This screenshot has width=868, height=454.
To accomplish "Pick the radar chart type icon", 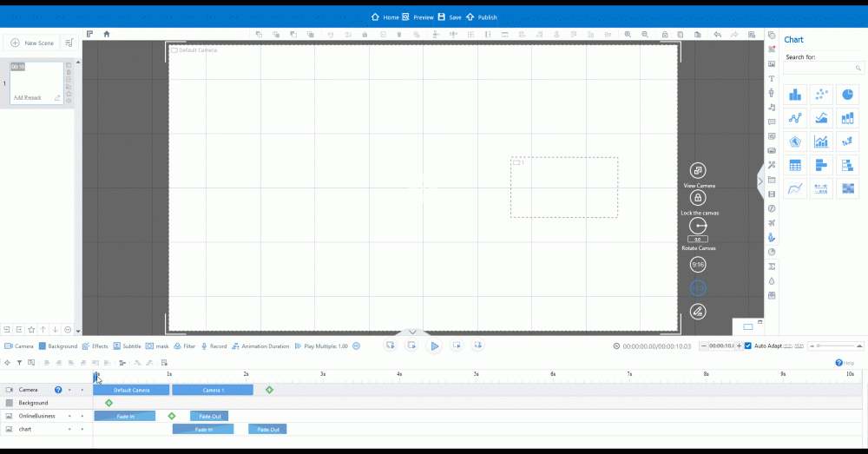I will click(x=795, y=141).
